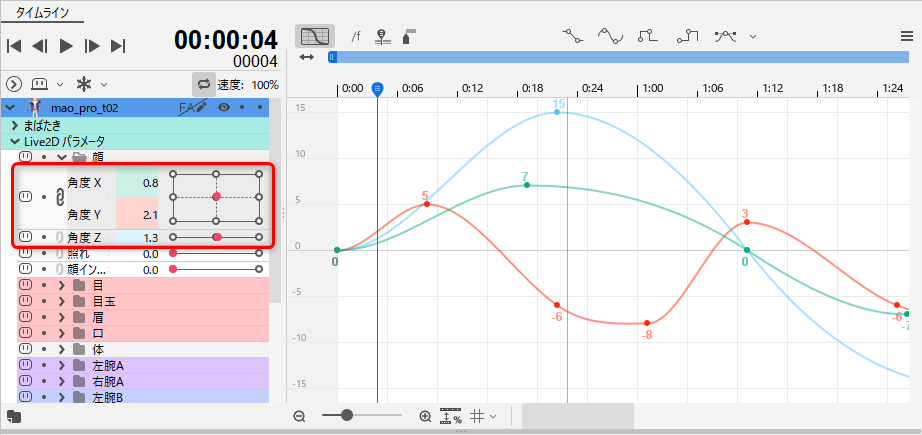Toggle visibility eye on mao_pro_t02 track
922x435 pixels.
[224, 107]
